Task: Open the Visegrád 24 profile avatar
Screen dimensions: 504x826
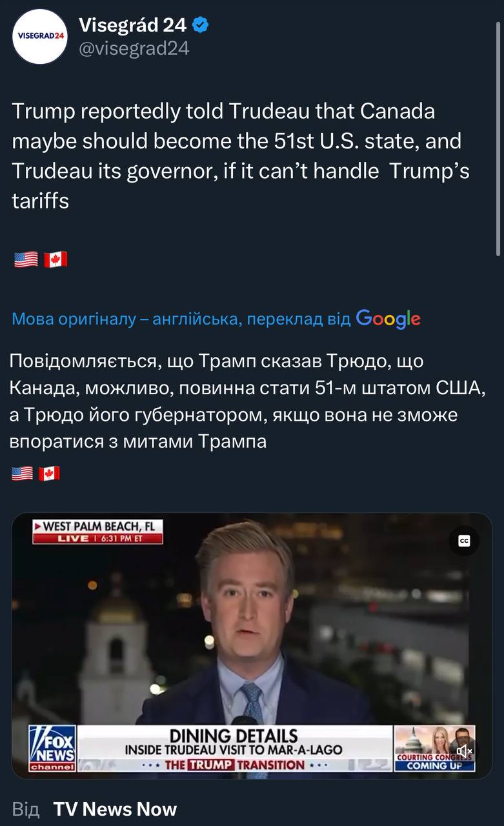Action: [x=40, y=36]
